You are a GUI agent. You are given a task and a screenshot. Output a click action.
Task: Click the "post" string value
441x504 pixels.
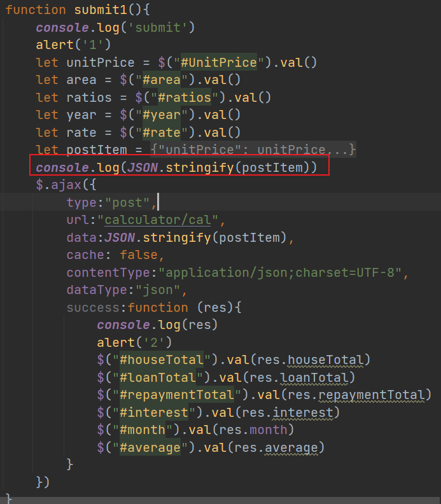127,203
